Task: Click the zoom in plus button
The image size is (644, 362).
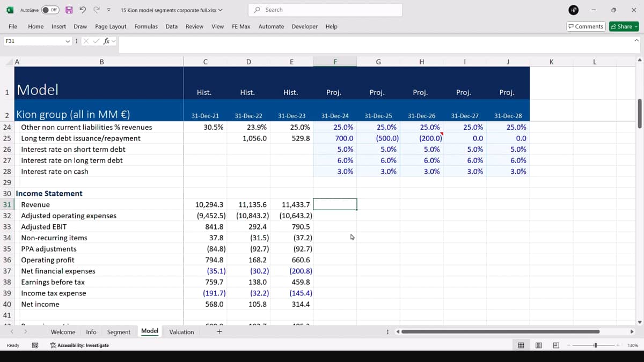Action: (x=618, y=345)
